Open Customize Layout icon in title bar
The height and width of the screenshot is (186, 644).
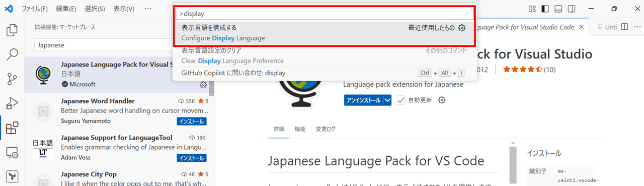click(532, 9)
